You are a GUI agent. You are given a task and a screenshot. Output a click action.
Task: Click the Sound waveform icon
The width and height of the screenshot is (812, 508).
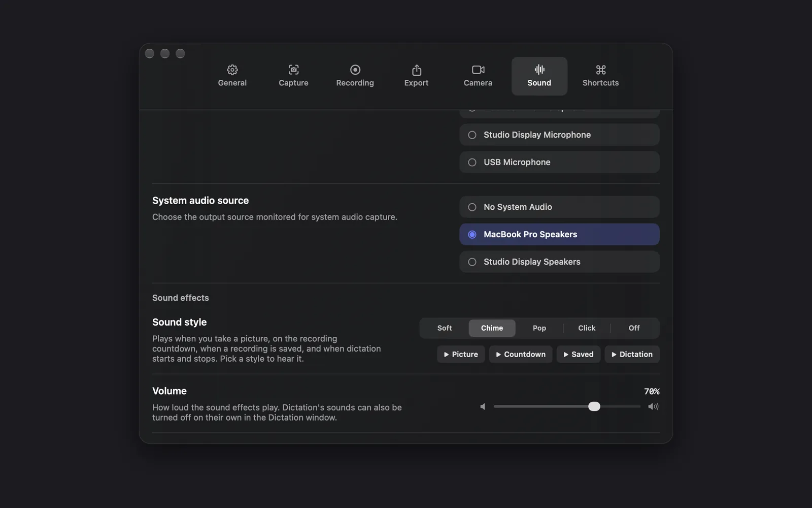click(539, 70)
